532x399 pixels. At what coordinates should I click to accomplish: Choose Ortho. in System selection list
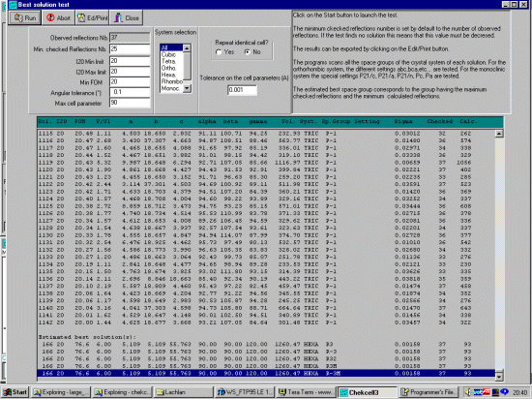point(171,68)
